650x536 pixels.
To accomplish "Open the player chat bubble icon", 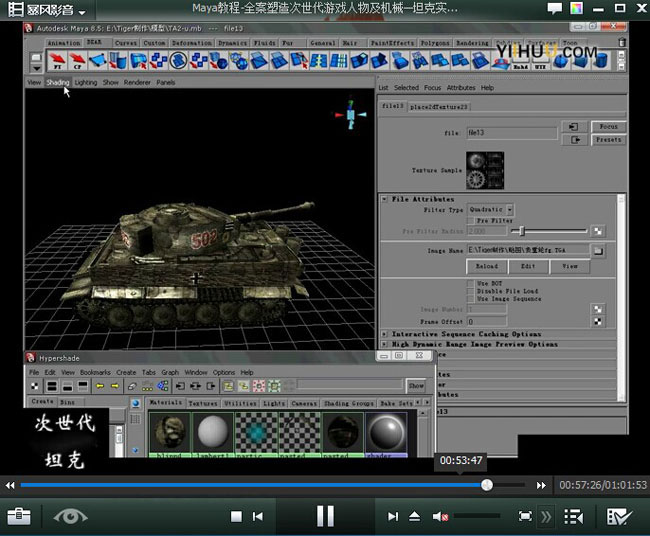I will click(x=555, y=8).
